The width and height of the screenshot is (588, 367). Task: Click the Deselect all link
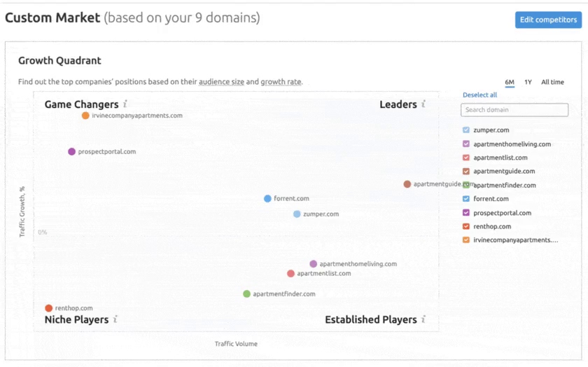pos(479,95)
